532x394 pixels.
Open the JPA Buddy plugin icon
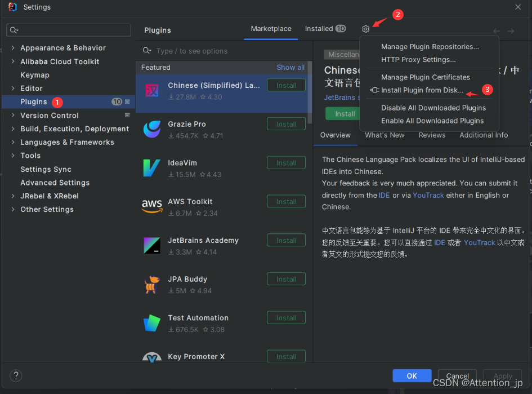pos(152,284)
